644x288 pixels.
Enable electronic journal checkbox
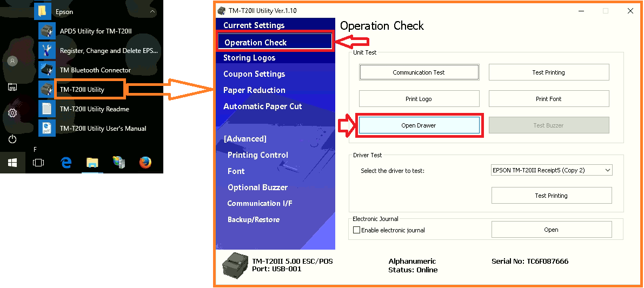point(356,230)
